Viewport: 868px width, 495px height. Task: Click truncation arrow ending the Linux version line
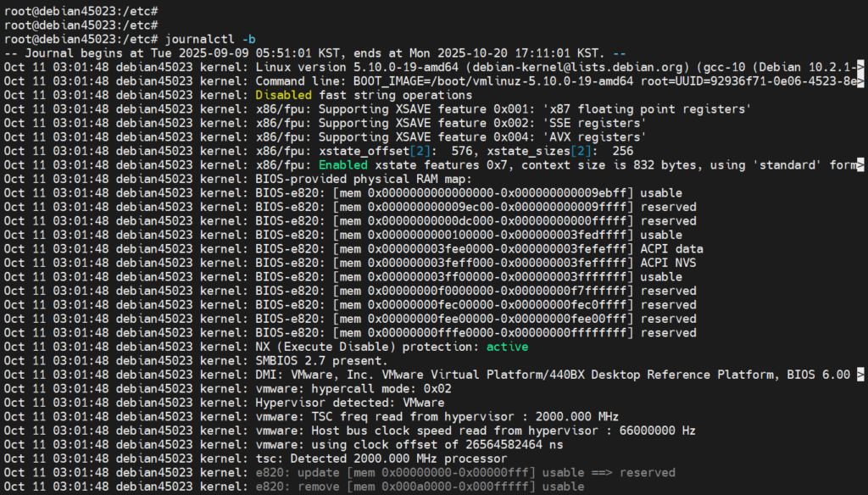coord(861,67)
